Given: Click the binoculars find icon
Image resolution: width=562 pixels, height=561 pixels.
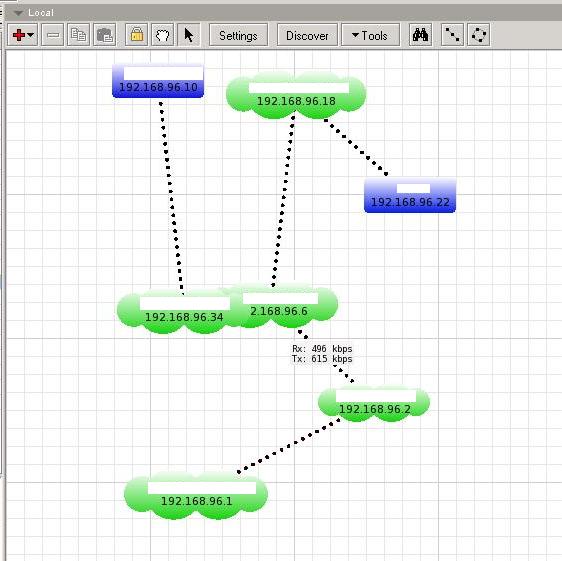Looking at the screenshot, I should click(420, 35).
